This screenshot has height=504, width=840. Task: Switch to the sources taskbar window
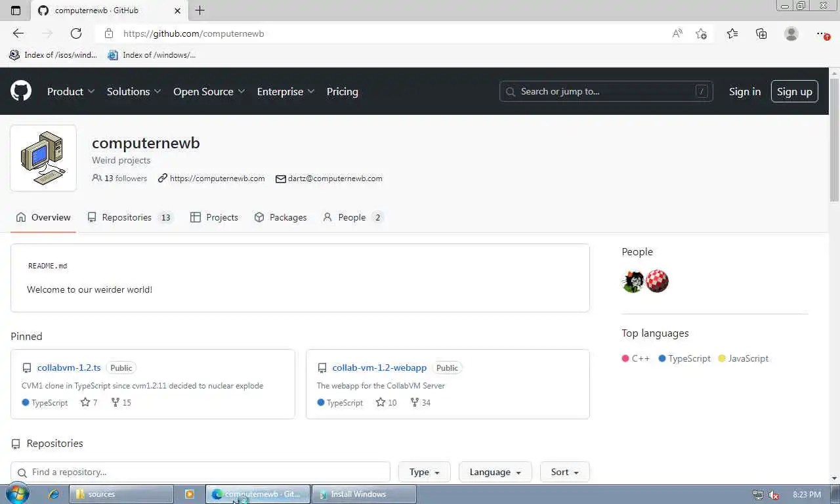coord(121,494)
